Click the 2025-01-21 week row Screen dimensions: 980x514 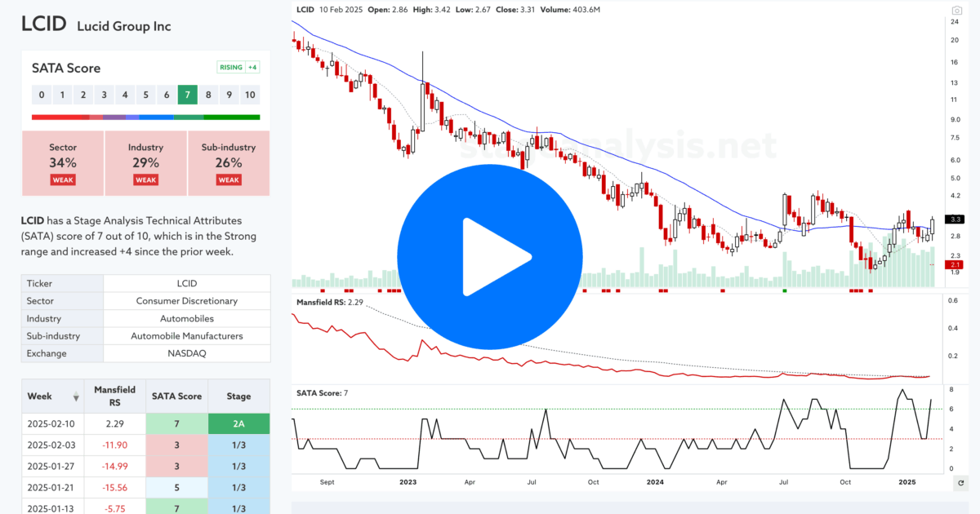145,485
